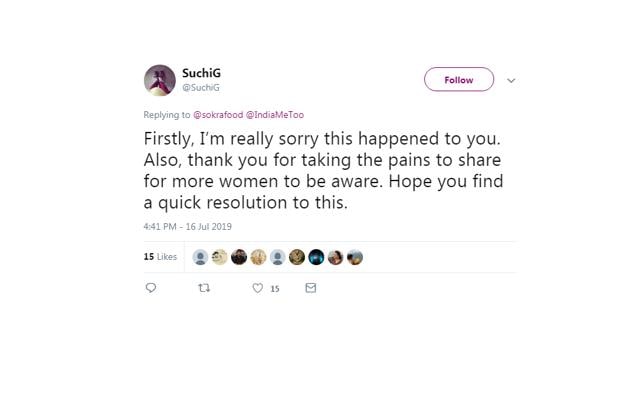Click the like count 15 beside the heart
The height and width of the screenshot is (399, 640).
point(275,289)
